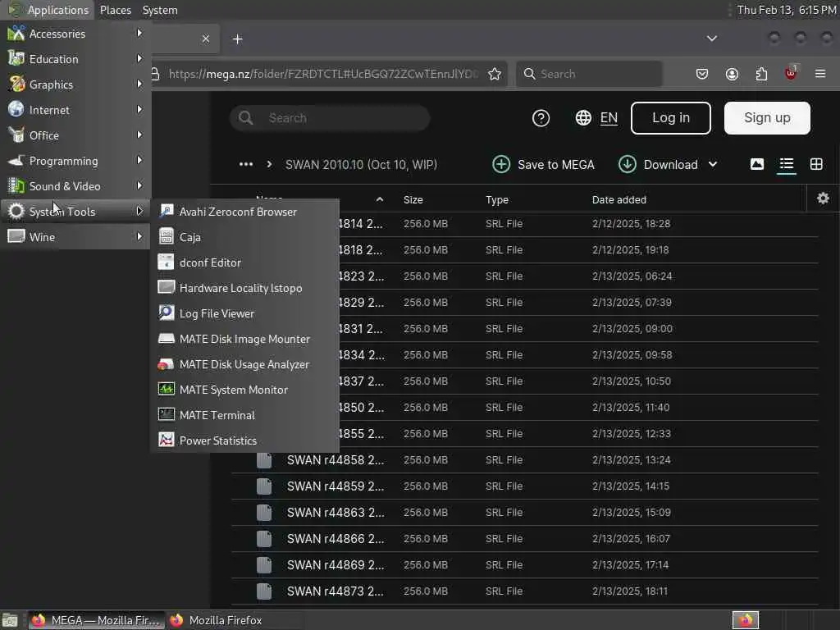840x630 pixels.
Task: Expand the Accessories submenu arrow
Action: (x=139, y=33)
